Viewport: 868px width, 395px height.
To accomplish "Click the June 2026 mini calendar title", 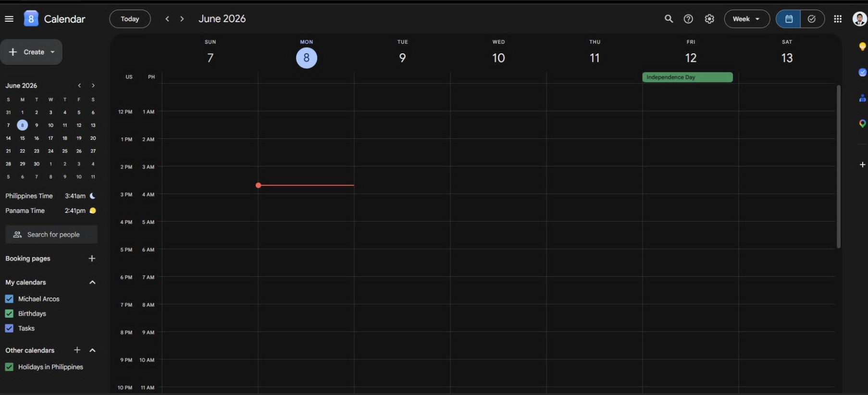I will (x=21, y=86).
